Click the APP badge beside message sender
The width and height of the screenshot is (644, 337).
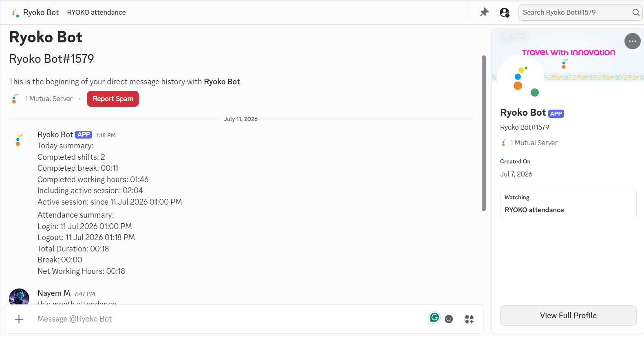click(84, 134)
